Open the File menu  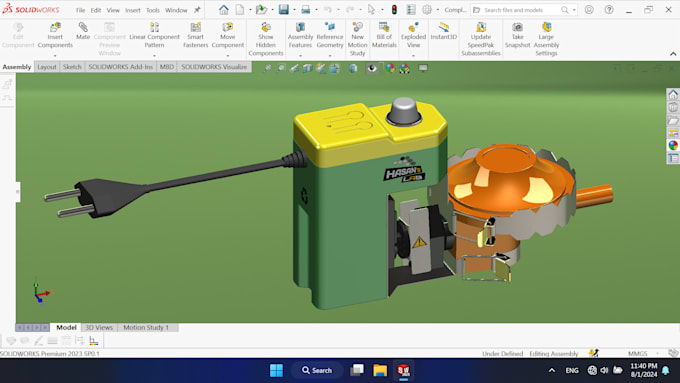[x=81, y=10]
